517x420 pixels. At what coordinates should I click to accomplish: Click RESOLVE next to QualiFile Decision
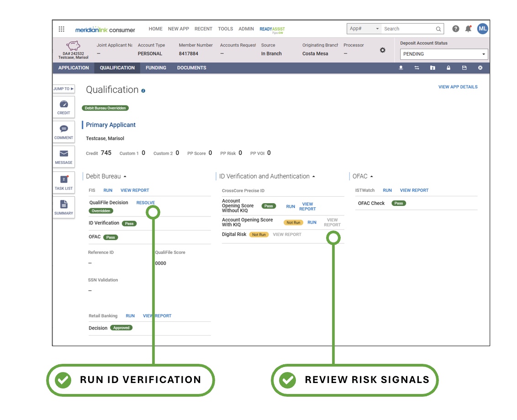click(146, 202)
